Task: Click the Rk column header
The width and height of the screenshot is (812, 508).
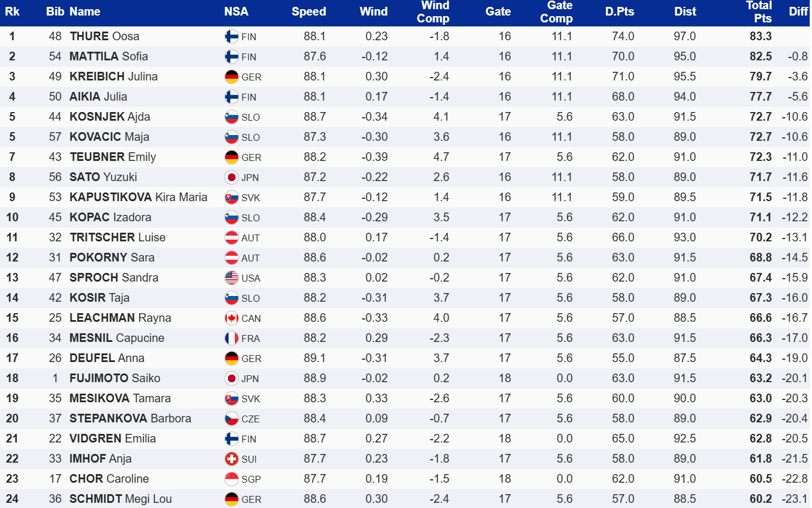Action: [x=12, y=11]
